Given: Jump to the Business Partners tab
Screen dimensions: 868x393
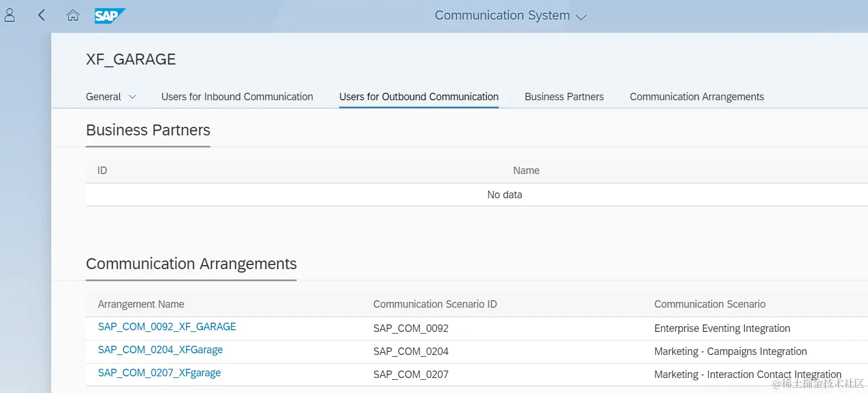Looking at the screenshot, I should tap(564, 97).
